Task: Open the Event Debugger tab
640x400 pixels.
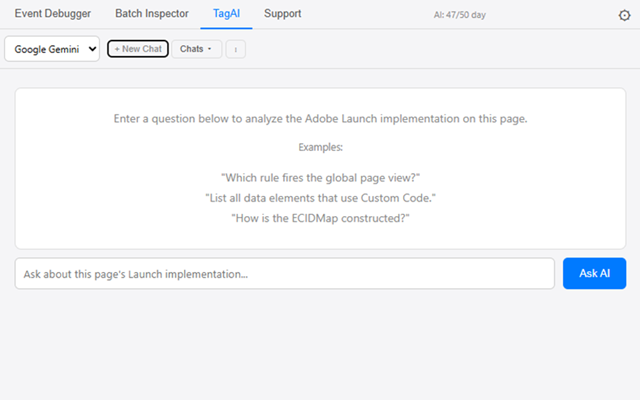Action: tap(53, 13)
